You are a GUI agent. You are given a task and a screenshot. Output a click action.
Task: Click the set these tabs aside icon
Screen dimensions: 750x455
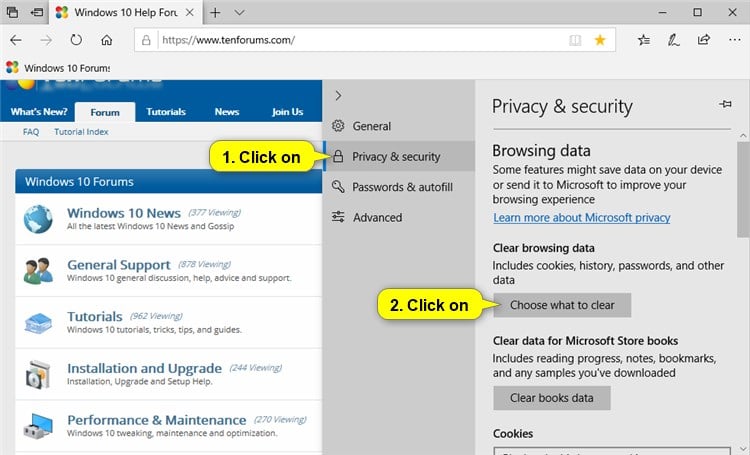click(37, 12)
